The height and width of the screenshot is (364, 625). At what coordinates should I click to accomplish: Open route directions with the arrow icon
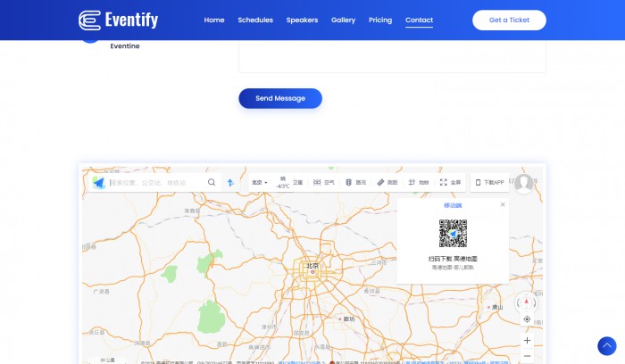229,182
